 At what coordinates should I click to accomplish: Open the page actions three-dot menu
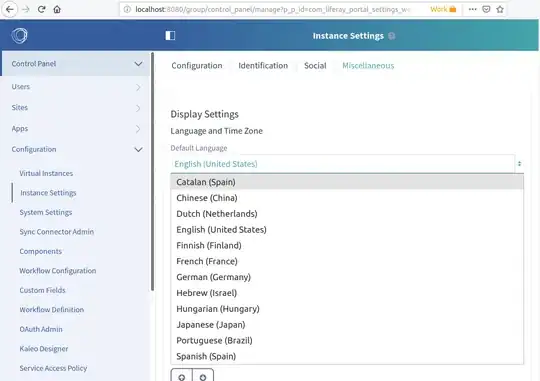(x=472, y=9)
